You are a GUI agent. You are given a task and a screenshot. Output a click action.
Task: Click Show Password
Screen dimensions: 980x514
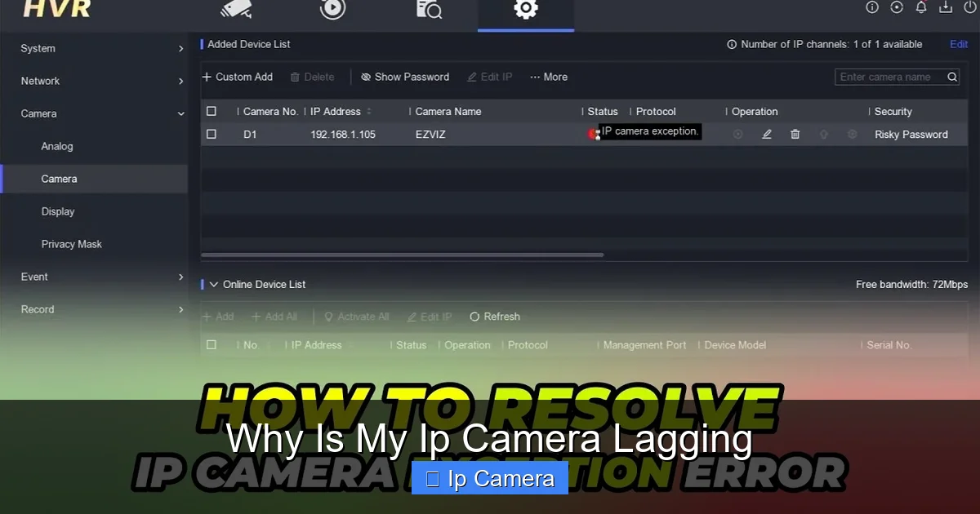tap(405, 77)
